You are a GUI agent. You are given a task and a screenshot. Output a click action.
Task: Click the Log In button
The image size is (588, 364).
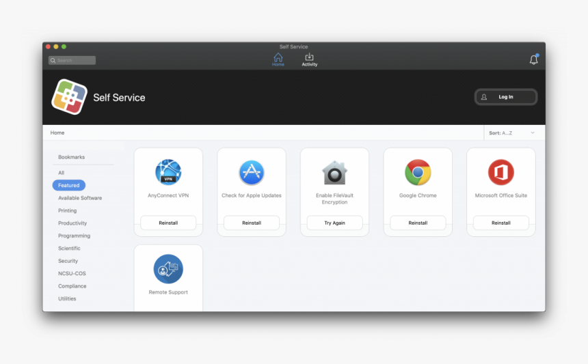point(506,97)
